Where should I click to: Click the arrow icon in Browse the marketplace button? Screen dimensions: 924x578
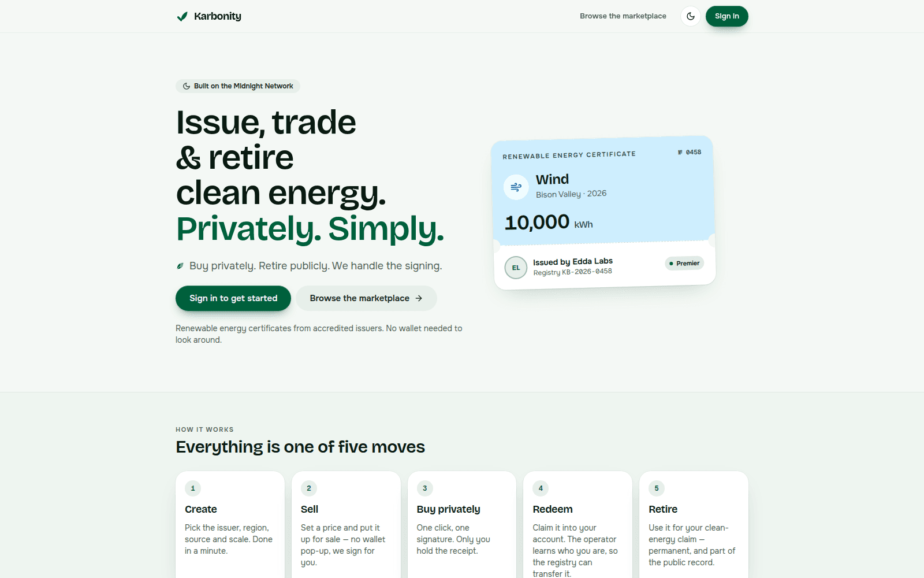(x=419, y=298)
